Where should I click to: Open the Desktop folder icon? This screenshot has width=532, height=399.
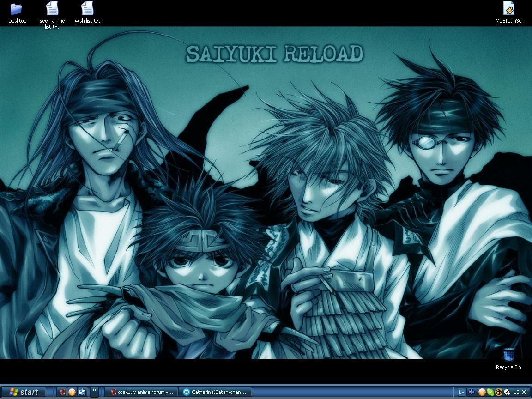coord(17,12)
